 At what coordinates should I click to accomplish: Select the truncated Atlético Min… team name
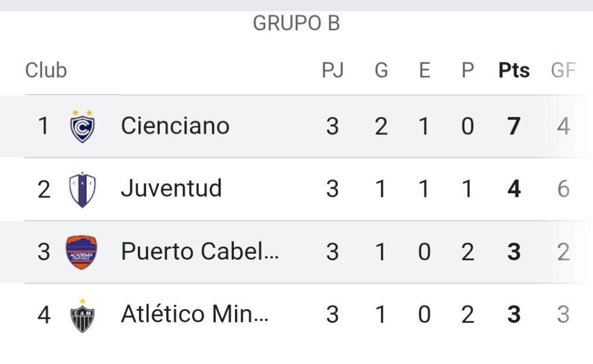[x=195, y=314]
